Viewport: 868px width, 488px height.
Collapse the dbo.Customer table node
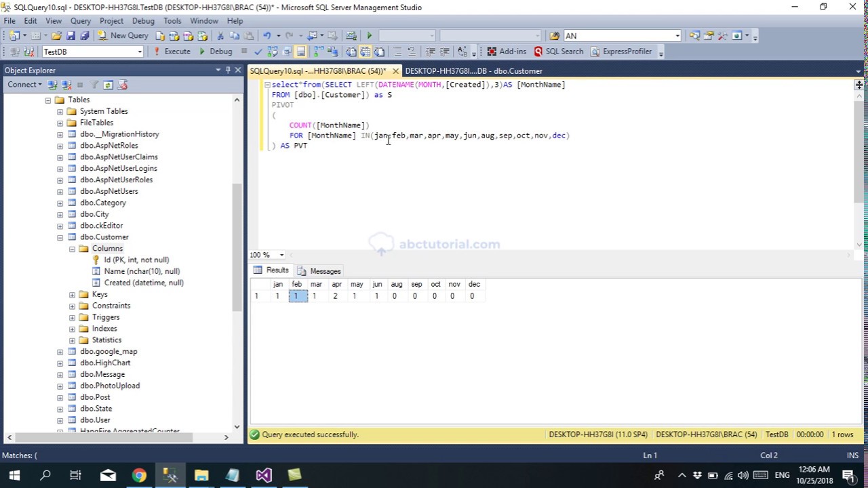tap(60, 237)
